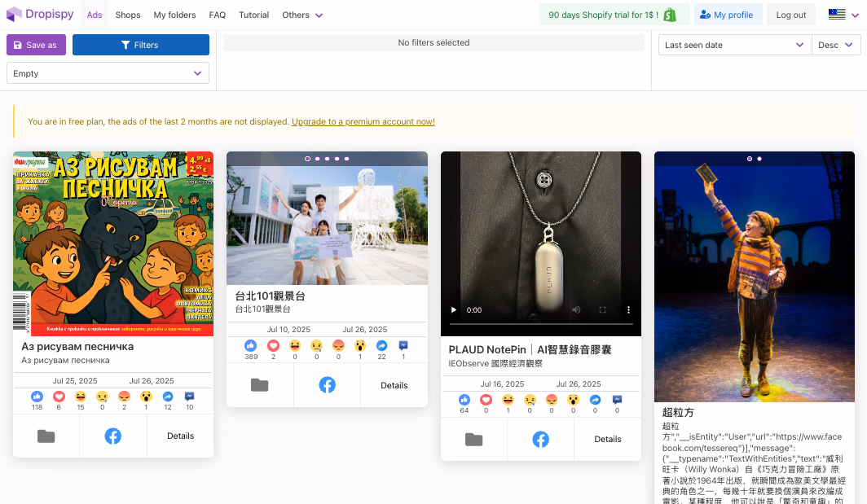Enter fullscreen on PLAUD NotePin video
Screen dimensions: 867x504
point(603,310)
